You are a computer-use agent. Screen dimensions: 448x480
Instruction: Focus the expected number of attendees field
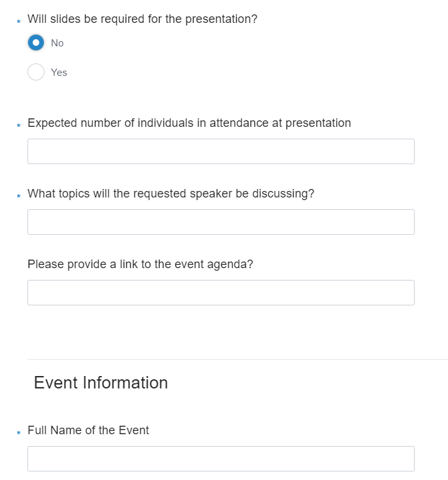point(220,151)
